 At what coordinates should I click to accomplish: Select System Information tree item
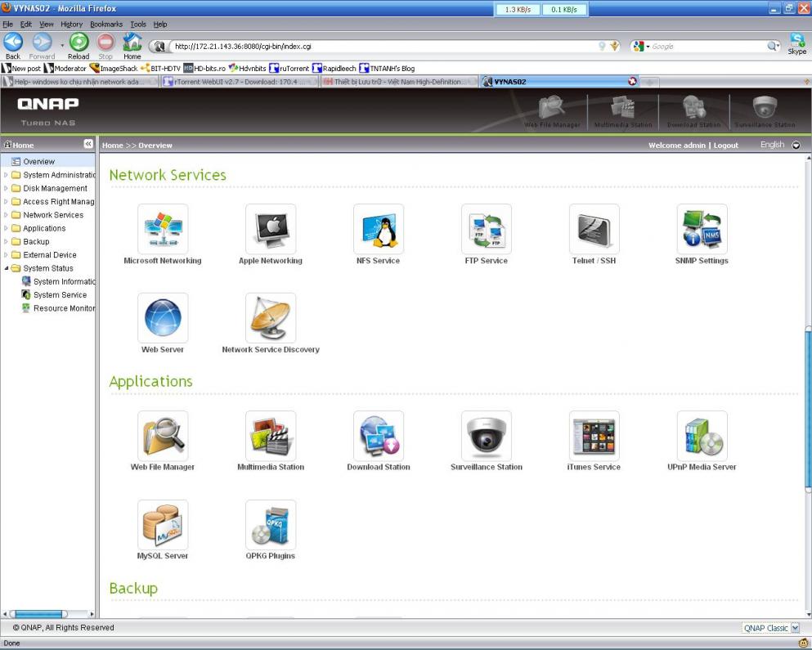[59, 282]
